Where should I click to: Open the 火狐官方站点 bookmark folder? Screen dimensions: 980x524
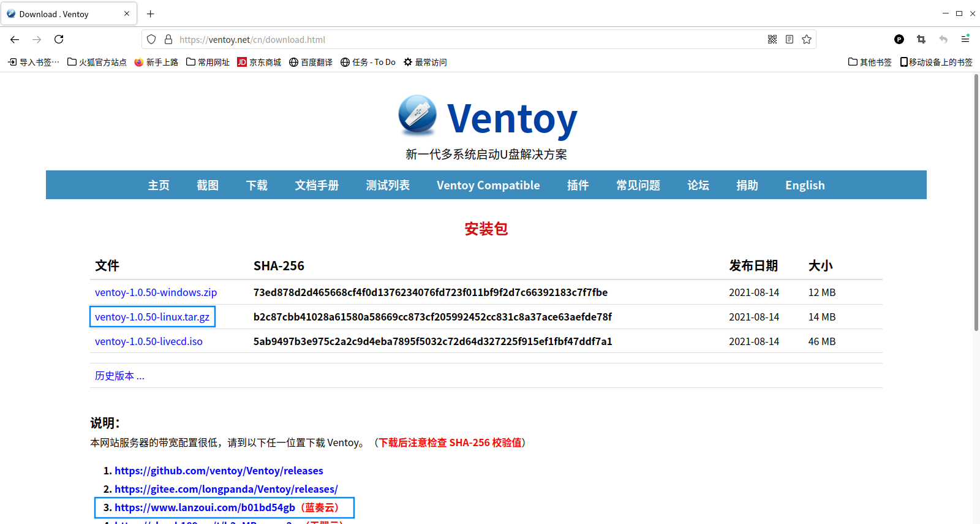[x=97, y=62]
